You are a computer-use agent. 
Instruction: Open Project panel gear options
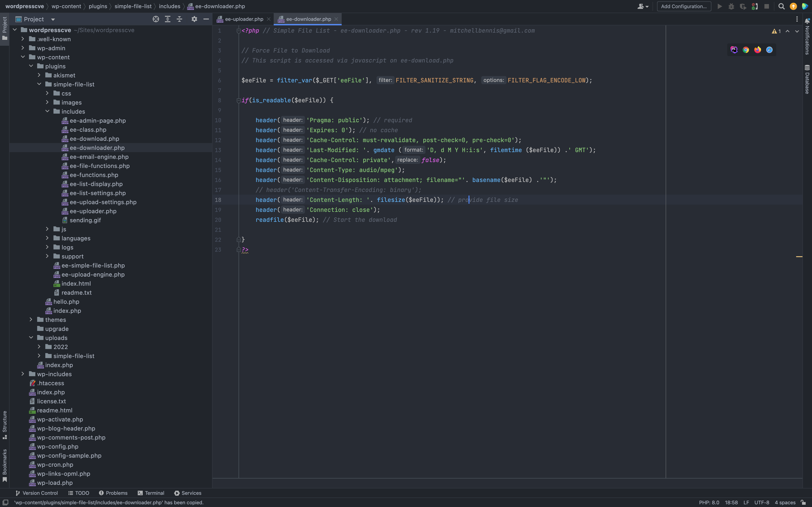click(194, 19)
